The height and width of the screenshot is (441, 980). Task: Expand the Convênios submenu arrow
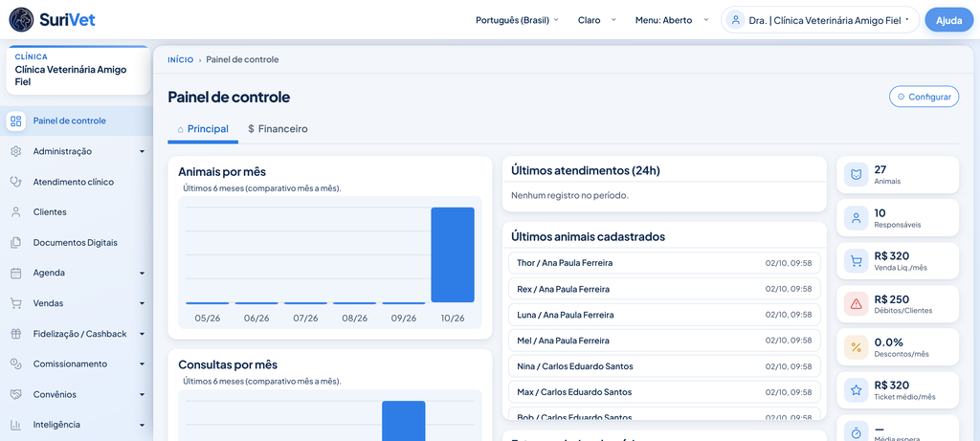(142, 395)
